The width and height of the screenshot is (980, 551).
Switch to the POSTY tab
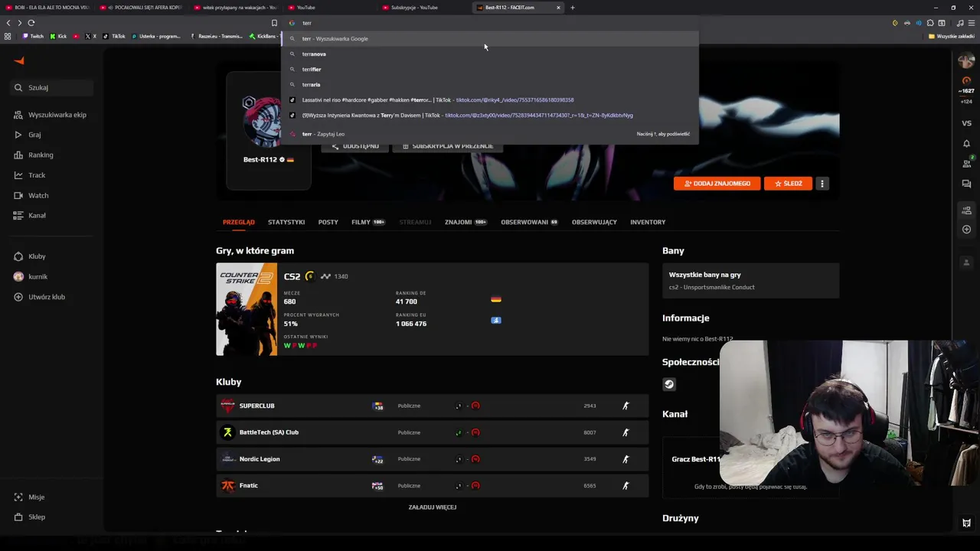328,222
